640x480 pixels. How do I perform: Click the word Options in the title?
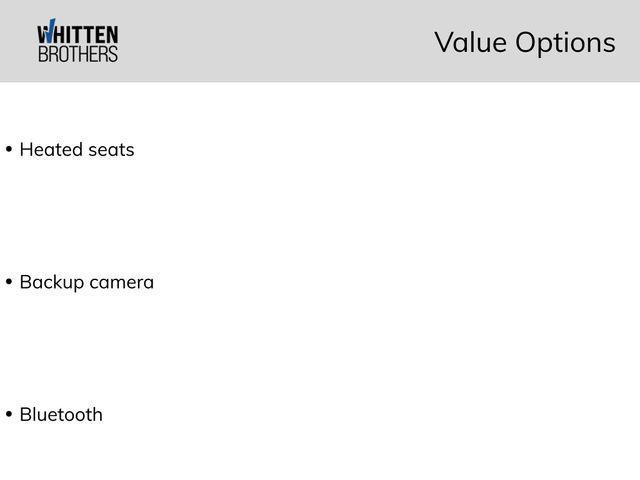pyautogui.click(x=565, y=43)
